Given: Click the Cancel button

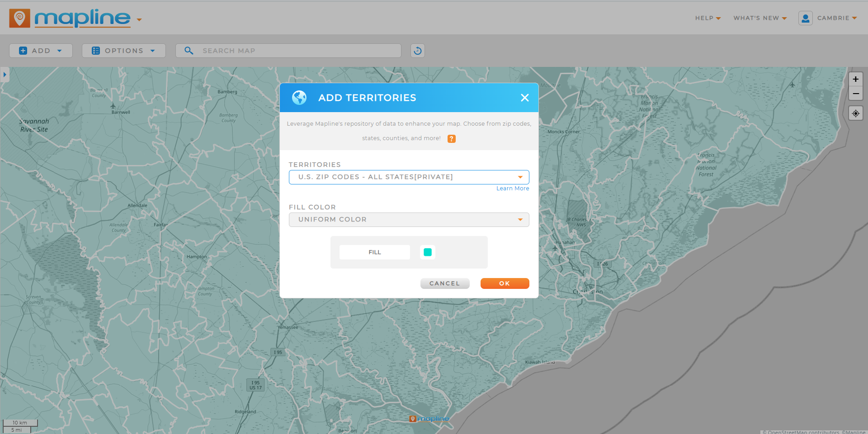Looking at the screenshot, I should pos(444,283).
